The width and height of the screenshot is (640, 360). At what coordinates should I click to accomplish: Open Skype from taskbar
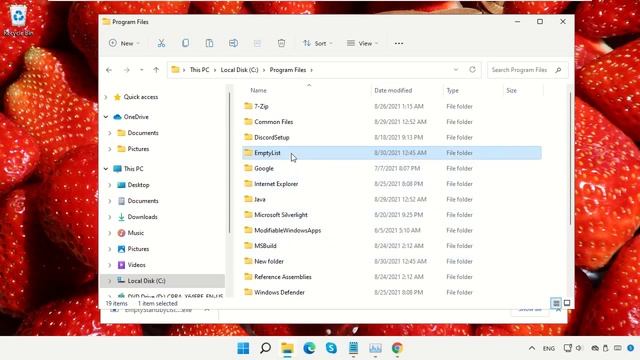click(331, 348)
